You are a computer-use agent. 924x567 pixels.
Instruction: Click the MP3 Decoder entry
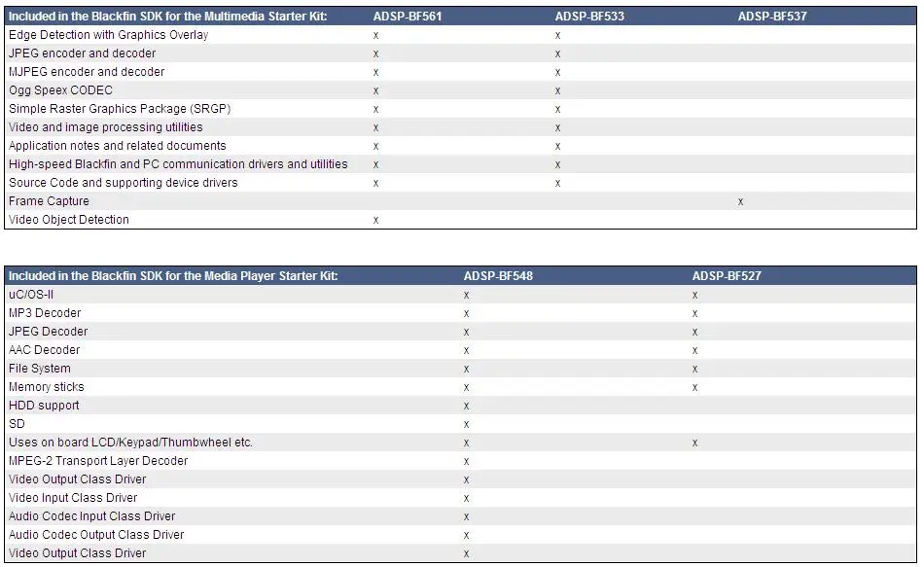(x=44, y=313)
